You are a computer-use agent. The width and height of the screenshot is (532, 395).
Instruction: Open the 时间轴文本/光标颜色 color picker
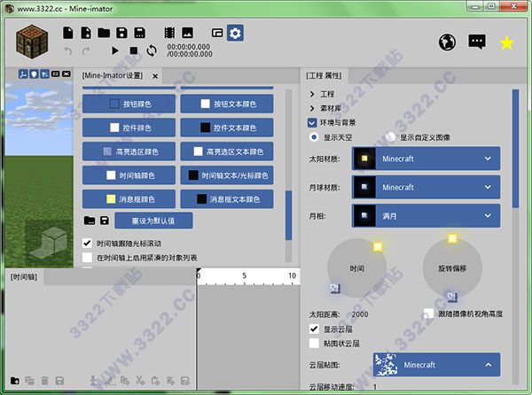click(227, 175)
